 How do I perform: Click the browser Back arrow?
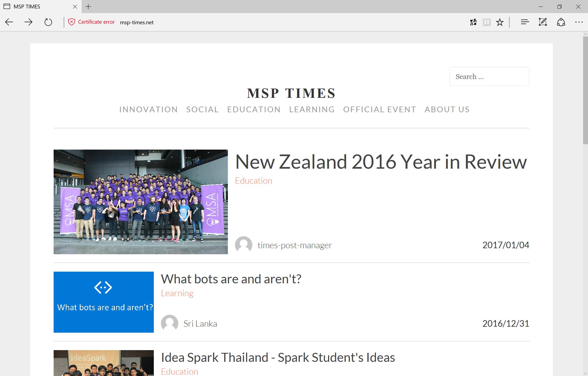click(x=9, y=22)
